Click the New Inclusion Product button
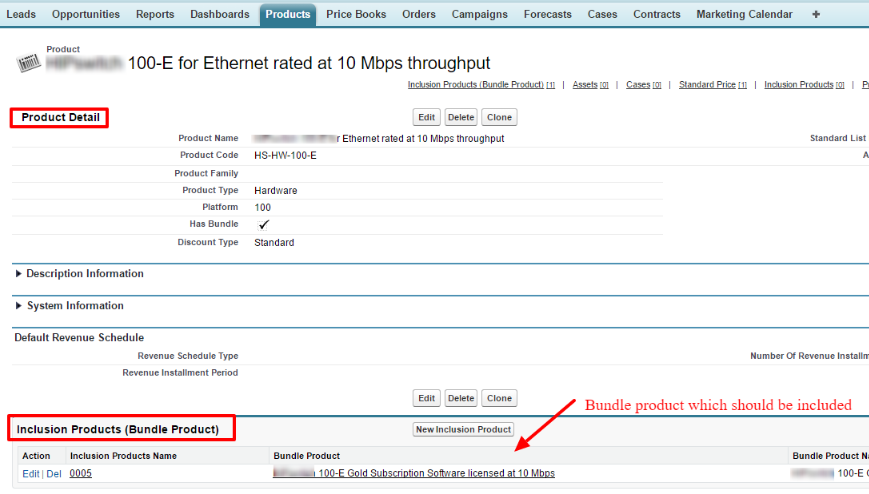The image size is (869, 494). click(463, 429)
